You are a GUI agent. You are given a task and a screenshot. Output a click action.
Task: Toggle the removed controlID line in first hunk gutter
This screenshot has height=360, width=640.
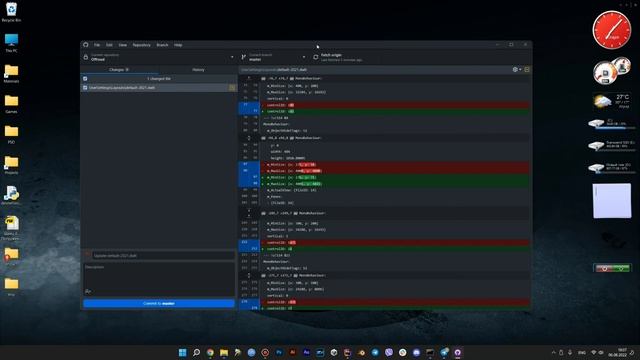249,105
